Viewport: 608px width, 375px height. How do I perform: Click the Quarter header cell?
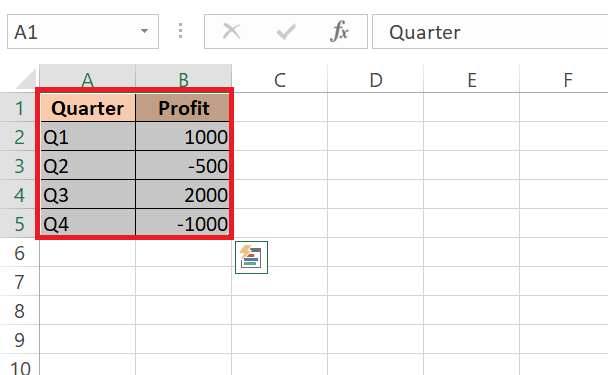pos(88,107)
